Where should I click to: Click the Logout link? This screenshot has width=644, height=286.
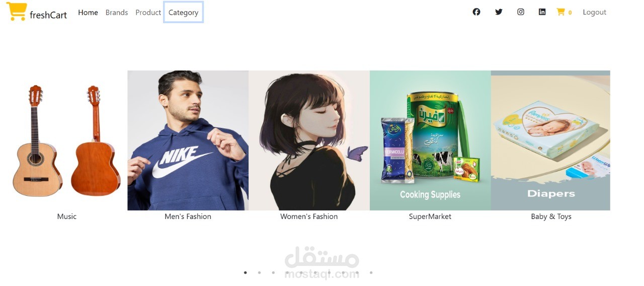coord(594,12)
